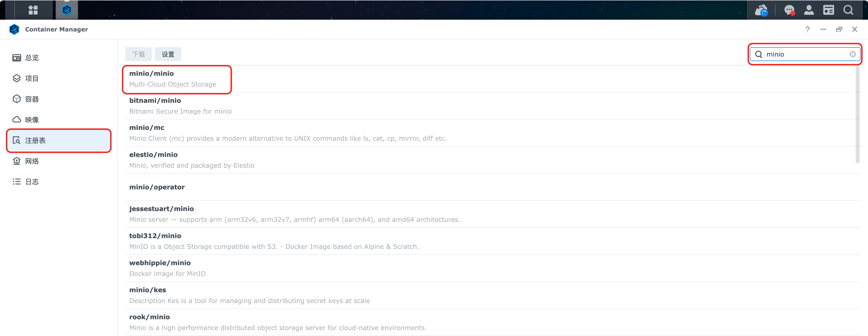Screen dimensions: 868x336
Task: Click the 下载 download button
Action: [x=139, y=54]
